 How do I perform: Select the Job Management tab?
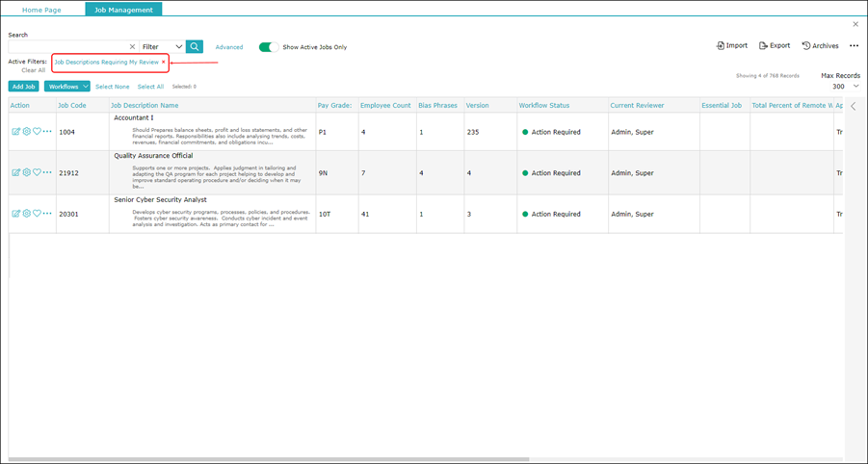123,10
